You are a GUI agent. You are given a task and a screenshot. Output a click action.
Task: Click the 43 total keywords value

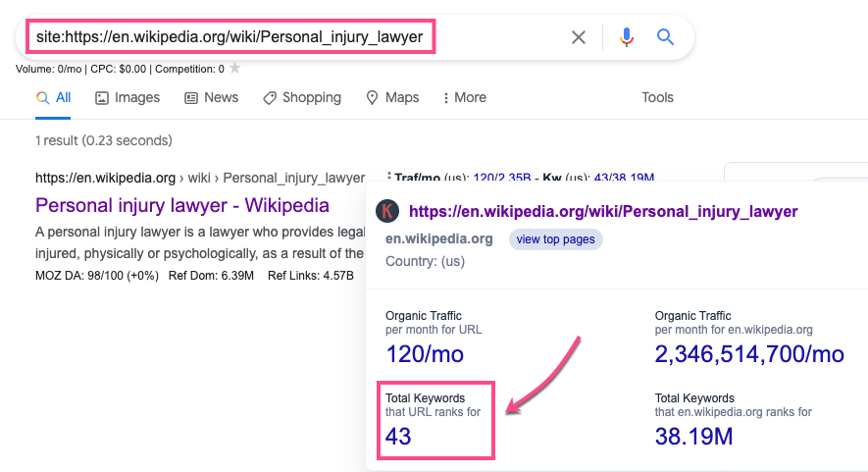point(398,437)
